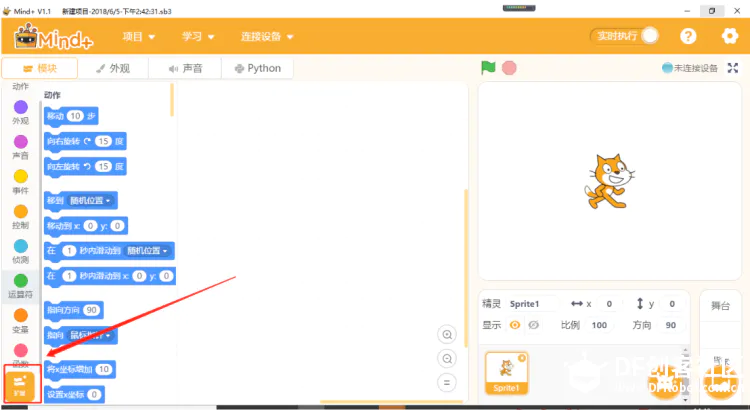Edit the 比例 size field
The width and height of the screenshot is (750, 410).
[599, 325]
